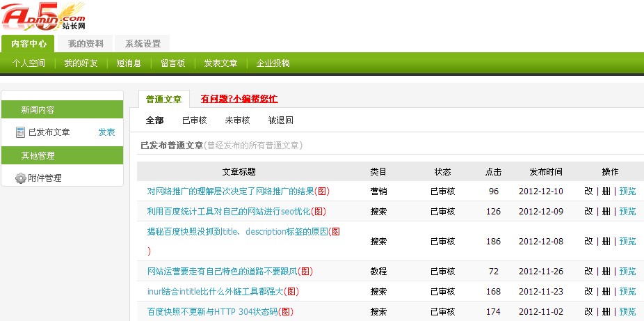Open the 我的资料 tab

(x=86, y=44)
